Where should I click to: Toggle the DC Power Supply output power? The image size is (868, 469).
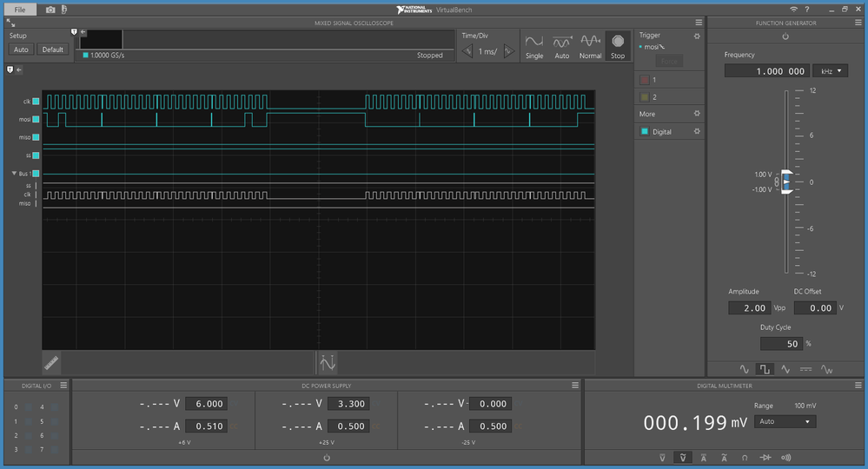coord(327,458)
